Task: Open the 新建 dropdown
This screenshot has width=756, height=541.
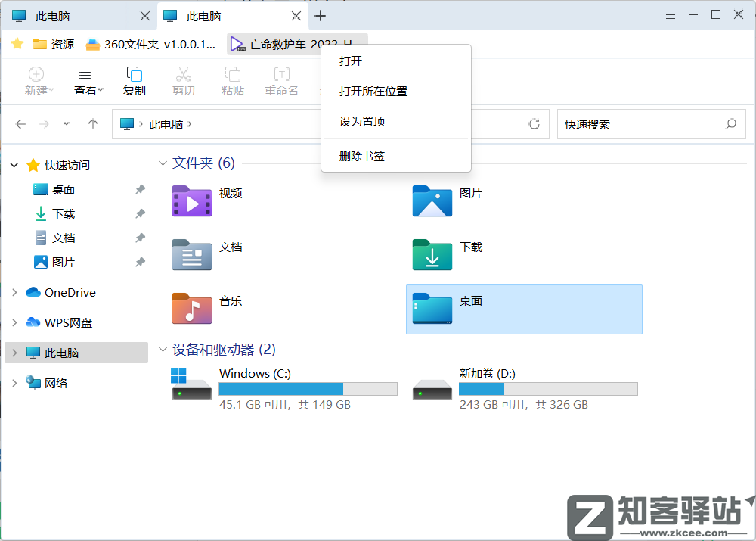Action: tap(36, 81)
